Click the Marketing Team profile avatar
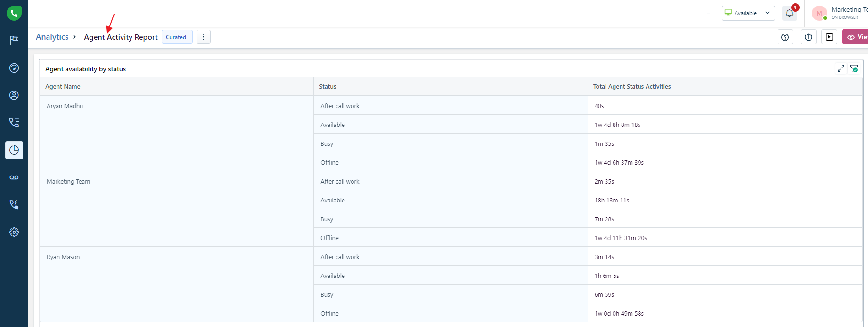 819,13
